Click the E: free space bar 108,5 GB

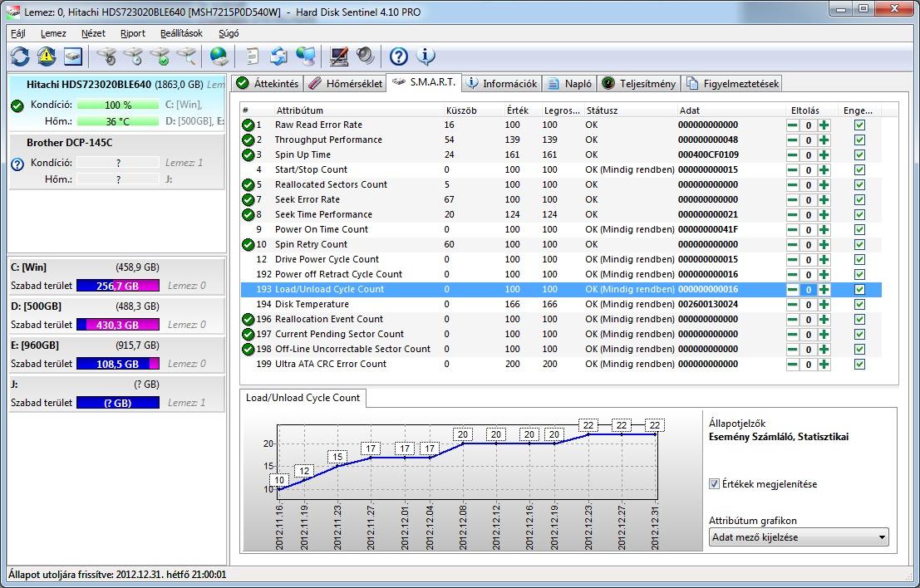pos(118,364)
